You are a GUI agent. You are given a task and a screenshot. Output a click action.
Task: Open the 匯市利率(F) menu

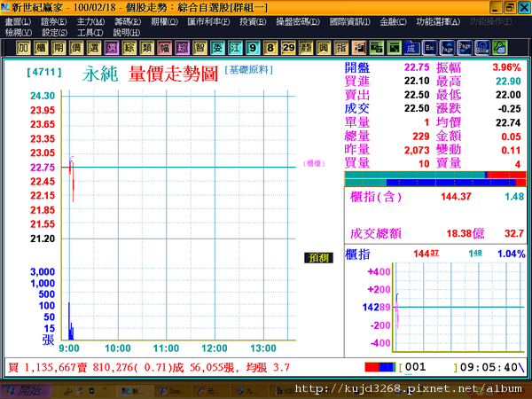pyautogui.click(x=208, y=22)
